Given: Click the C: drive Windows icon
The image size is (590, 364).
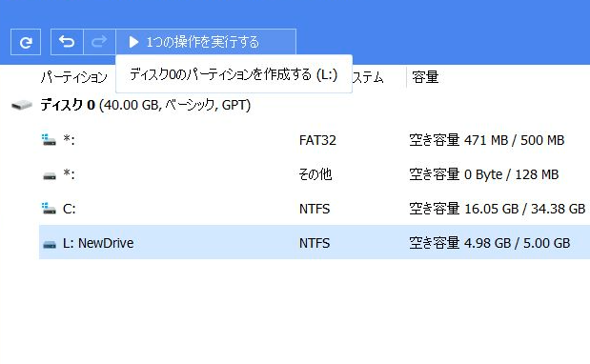Looking at the screenshot, I should point(49,209).
